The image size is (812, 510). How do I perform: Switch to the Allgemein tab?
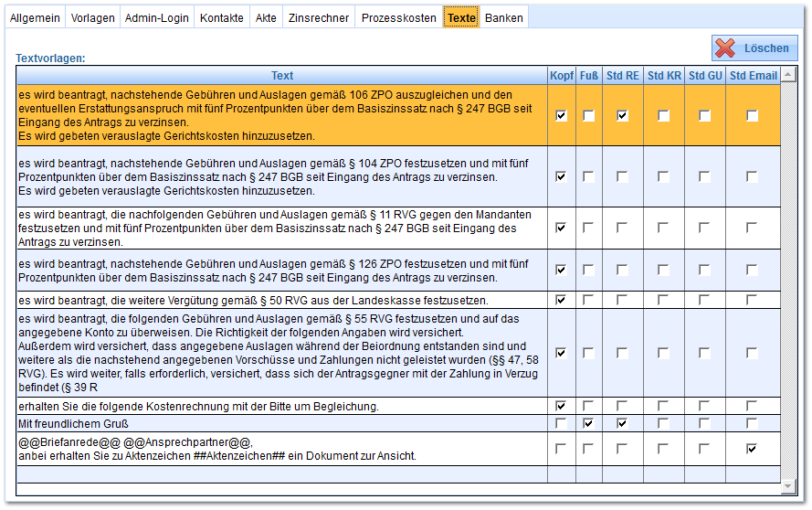pos(36,17)
